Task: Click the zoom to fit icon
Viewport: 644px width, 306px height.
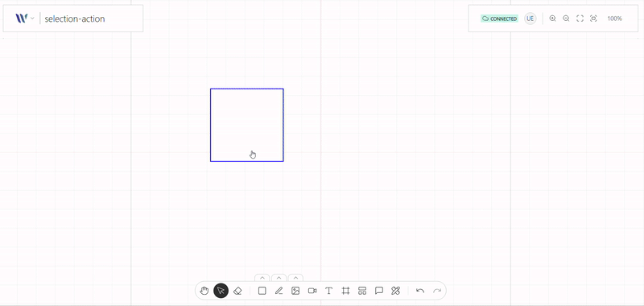Action: click(x=593, y=19)
